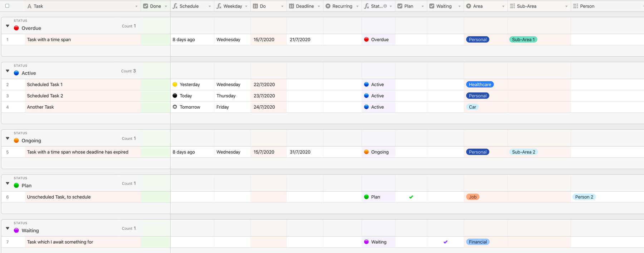Tick the select-all checkbox in header row
Image resolution: width=644 pixels, height=253 pixels.
point(7,6)
